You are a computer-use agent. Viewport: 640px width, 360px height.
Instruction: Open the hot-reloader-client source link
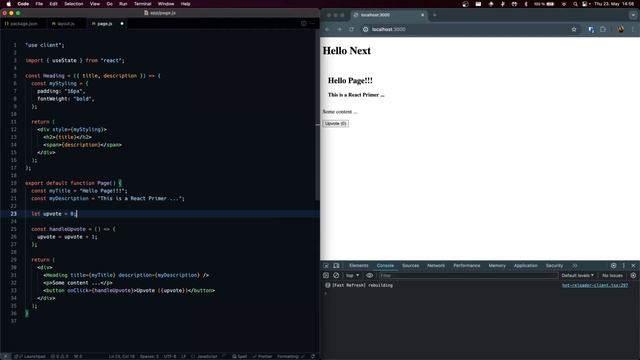(595, 285)
